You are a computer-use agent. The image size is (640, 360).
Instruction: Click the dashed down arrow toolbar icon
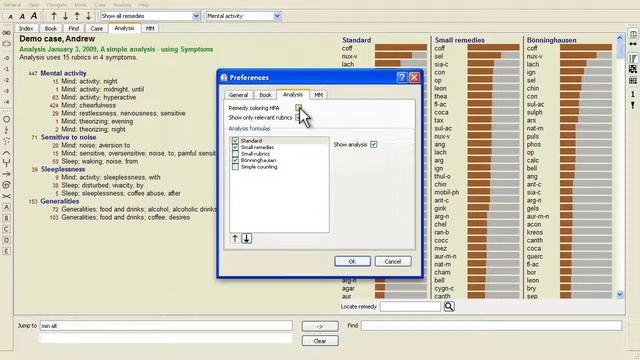88,16
